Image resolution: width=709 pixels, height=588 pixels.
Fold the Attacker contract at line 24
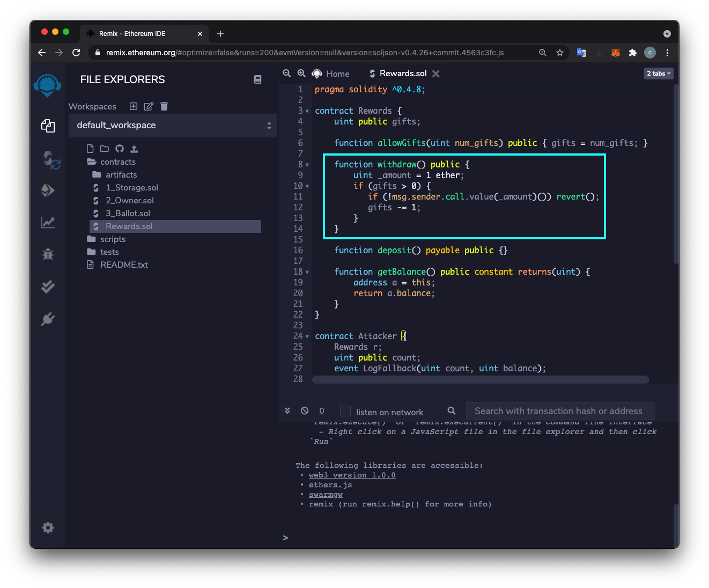click(x=307, y=336)
